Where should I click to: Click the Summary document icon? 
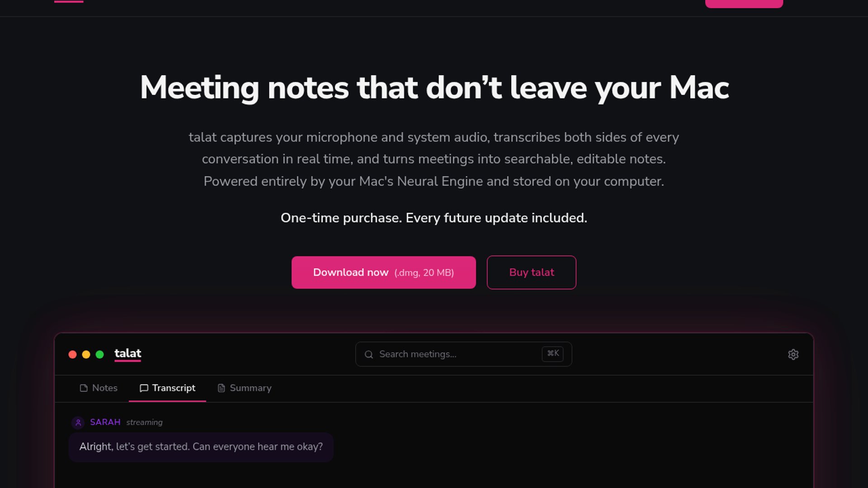pos(221,388)
